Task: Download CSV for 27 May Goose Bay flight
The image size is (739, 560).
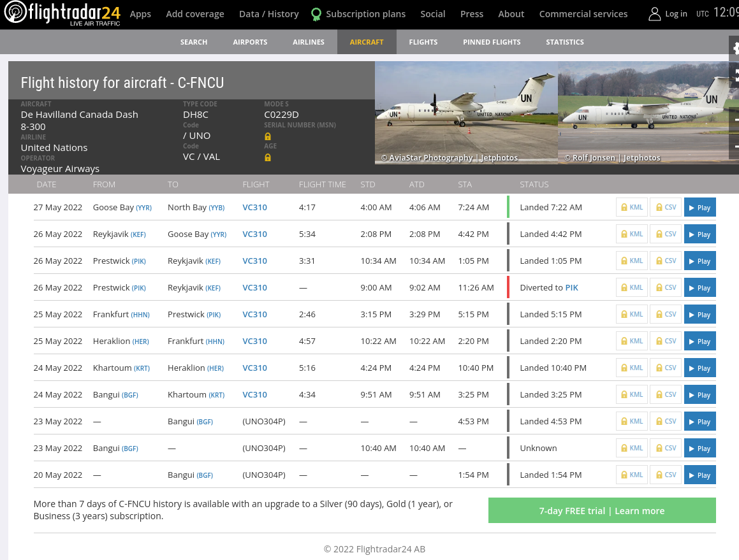Action: (x=666, y=207)
